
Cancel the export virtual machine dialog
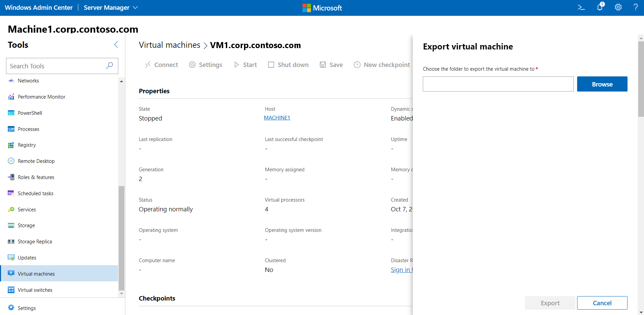click(x=602, y=303)
